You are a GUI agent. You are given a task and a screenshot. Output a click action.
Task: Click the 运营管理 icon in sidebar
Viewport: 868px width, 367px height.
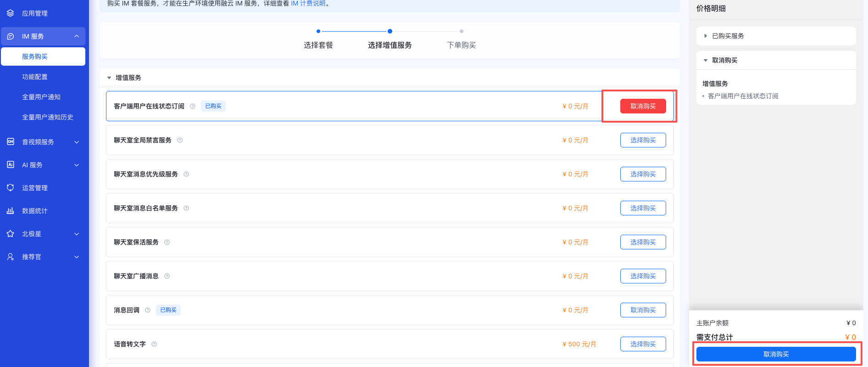(x=11, y=188)
